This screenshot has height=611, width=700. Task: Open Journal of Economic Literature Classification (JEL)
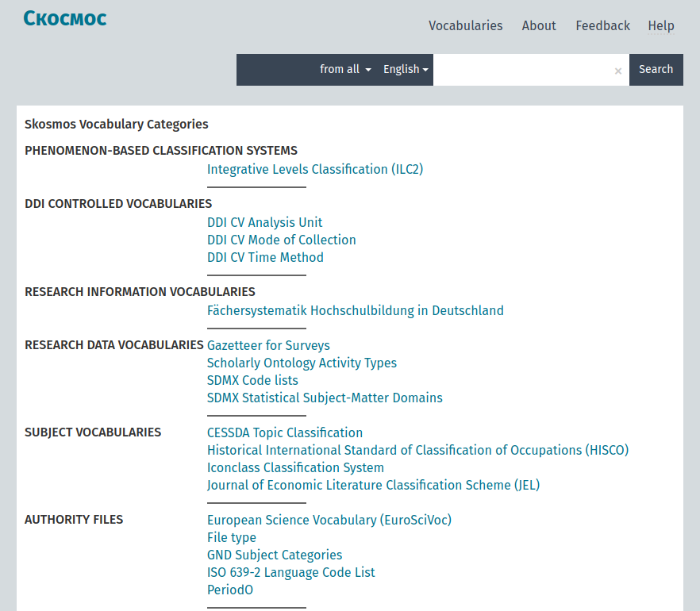pos(373,485)
